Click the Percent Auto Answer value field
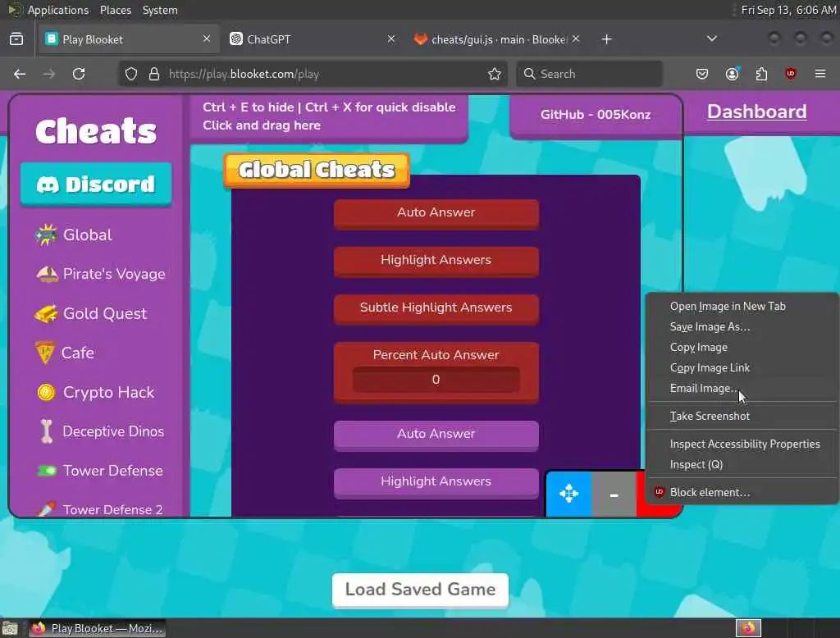The image size is (840, 638). pos(436,380)
